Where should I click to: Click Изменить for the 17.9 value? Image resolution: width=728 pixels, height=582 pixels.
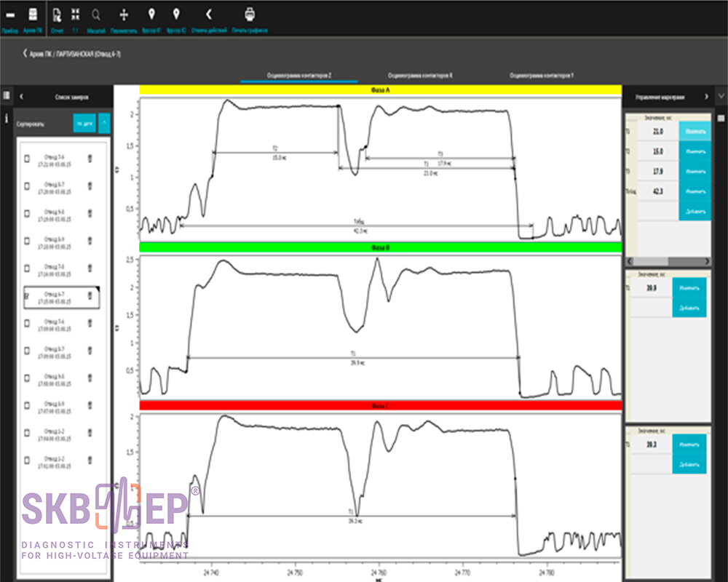tap(695, 171)
